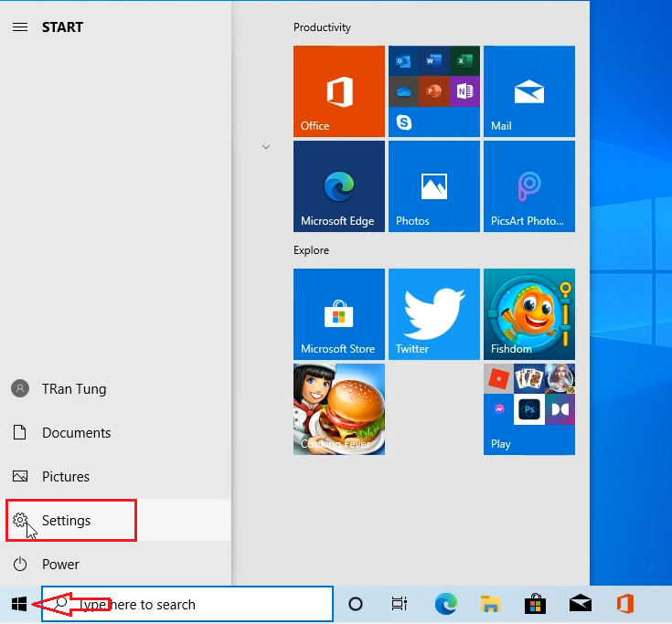Open Power options menu
The image size is (672, 624).
60,564
